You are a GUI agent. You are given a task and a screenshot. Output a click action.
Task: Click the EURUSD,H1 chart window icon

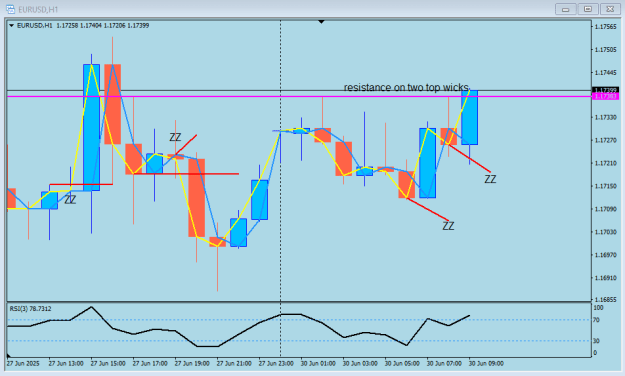click(10, 9)
